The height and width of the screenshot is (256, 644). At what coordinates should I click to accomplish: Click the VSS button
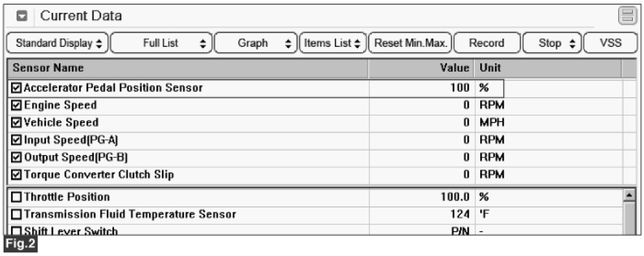click(x=610, y=43)
